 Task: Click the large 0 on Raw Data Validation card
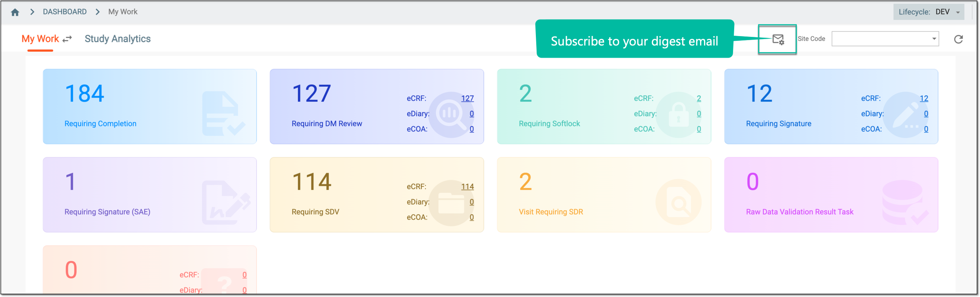(x=753, y=182)
